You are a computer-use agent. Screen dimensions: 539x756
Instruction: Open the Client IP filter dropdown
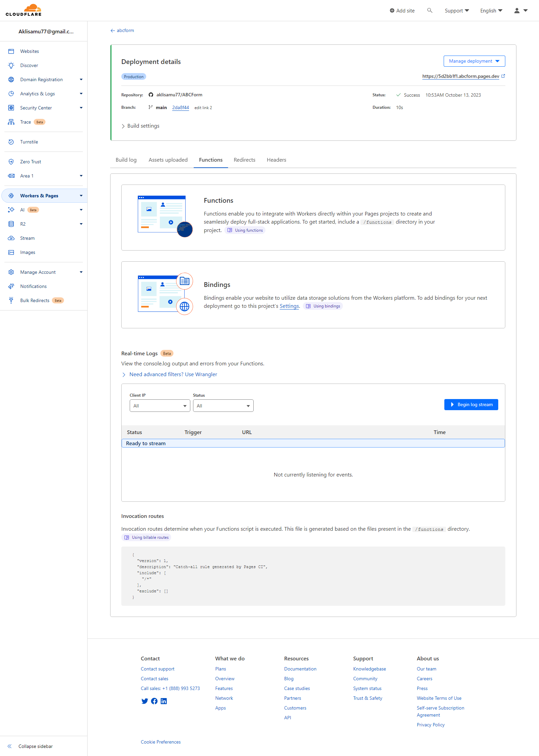point(160,406)
